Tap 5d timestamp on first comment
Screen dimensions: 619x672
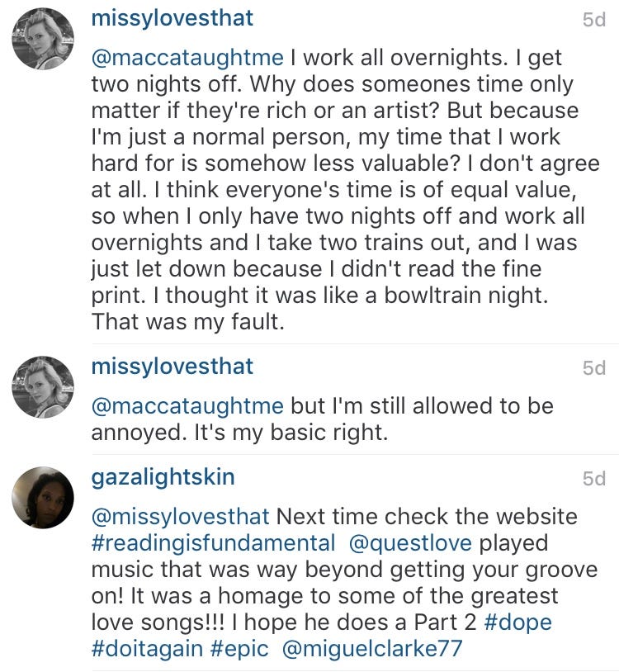coord(594,20)
